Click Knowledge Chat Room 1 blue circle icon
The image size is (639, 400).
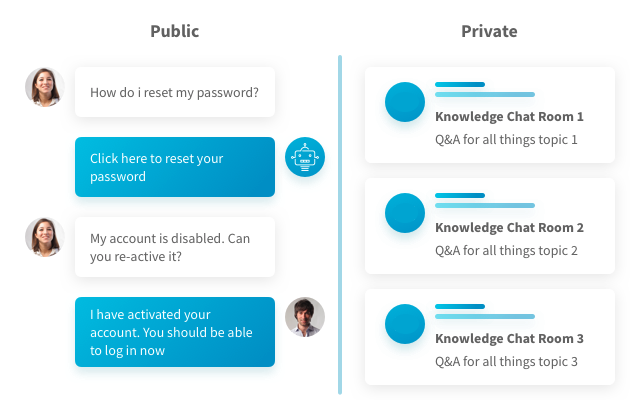click(405, 102)
